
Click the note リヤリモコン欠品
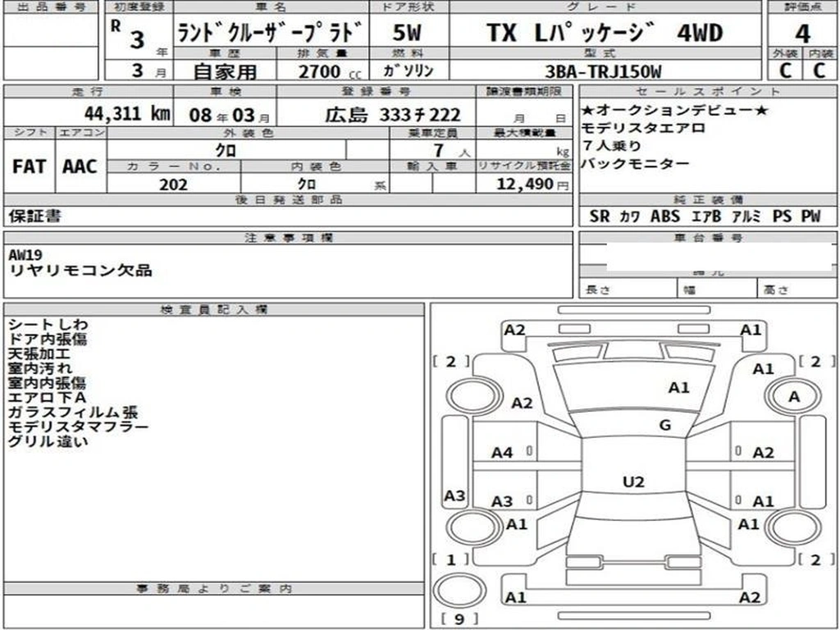80,269
